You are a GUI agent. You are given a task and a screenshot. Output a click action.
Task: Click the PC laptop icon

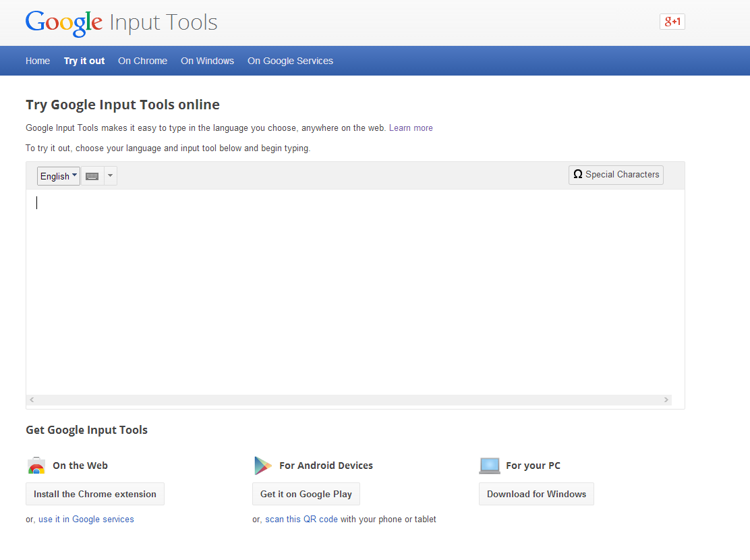pyautogui.click(x=490, y=466)
